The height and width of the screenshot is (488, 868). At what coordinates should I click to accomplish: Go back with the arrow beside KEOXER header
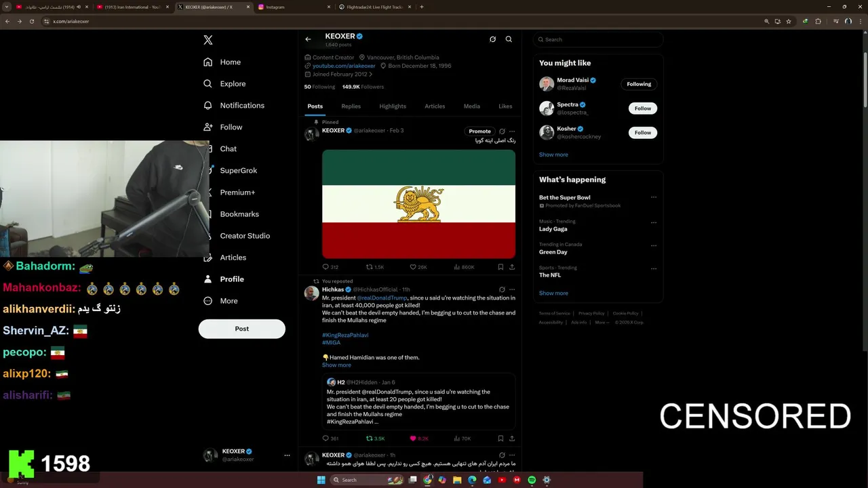point(308,39)
